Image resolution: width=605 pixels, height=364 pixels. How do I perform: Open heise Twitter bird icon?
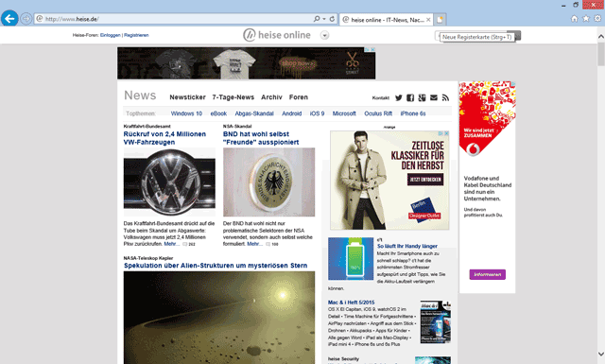pyautogui.click(x=399, y=97)
